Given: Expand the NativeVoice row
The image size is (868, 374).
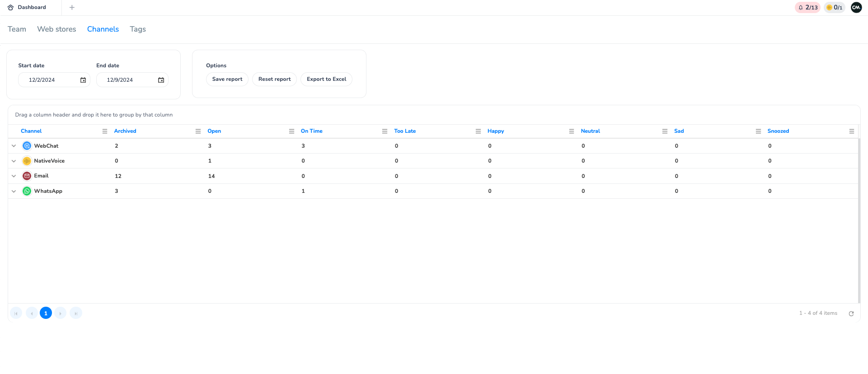Looking at the screenshot, I should pyautogui.click(x=14, y=161).
